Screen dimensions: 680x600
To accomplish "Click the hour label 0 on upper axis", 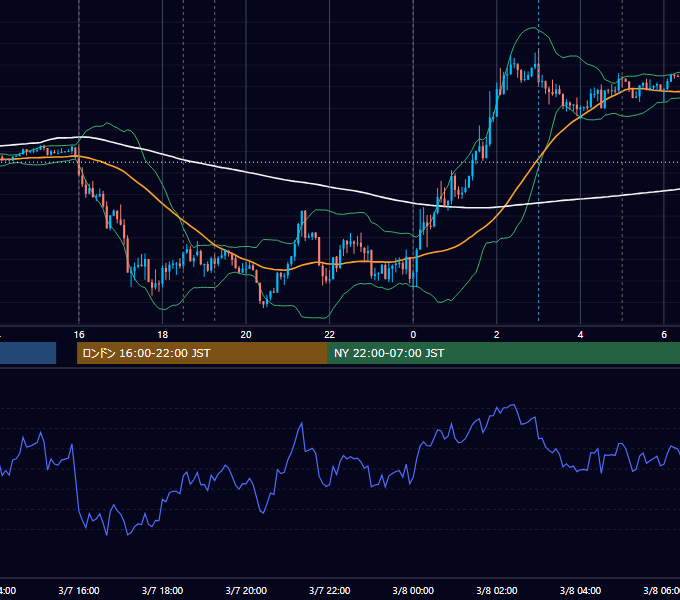I will (x=413, y=335).
